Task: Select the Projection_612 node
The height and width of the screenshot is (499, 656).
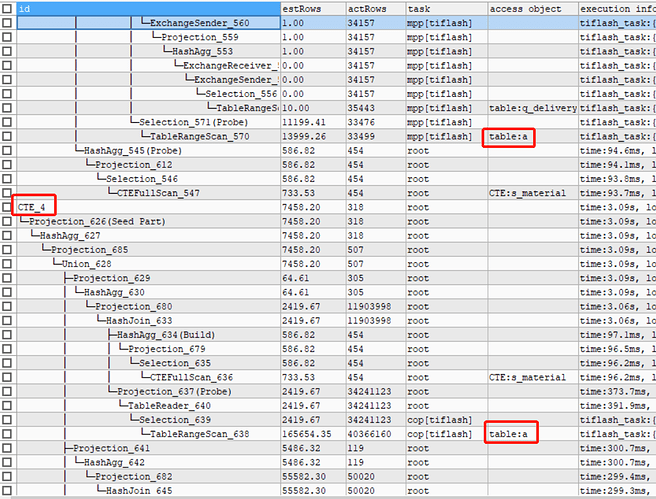Action: point(133,165)
